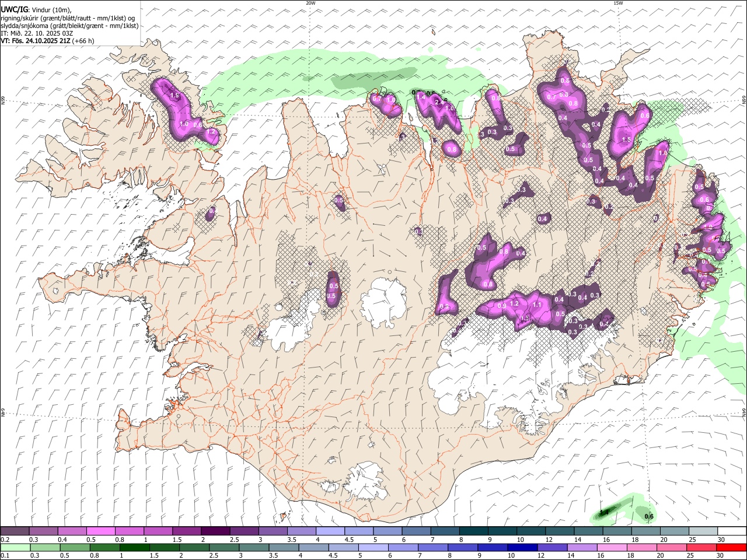
Task: Select the snow-legend swatch between 0.3 and 0.4
Action: tap(43, 531)
